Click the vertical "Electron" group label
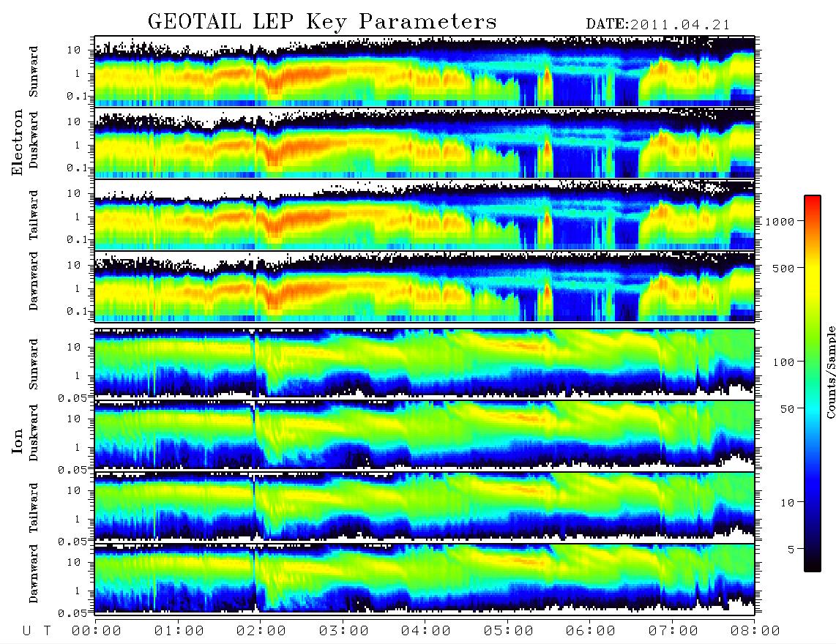The image size is (836, 644). [x=18, y=142]
